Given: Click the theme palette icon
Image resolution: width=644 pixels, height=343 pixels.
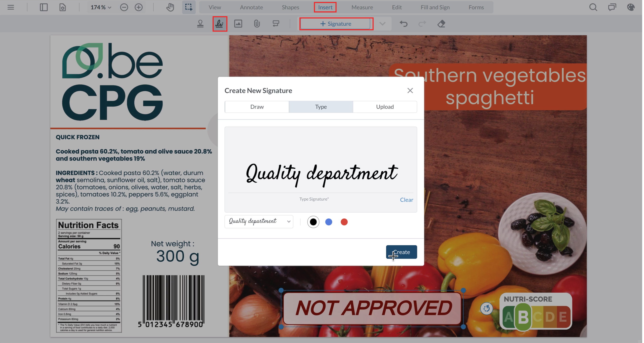Looking at the screenshot, I should pyautogui.click(x=631, y=7).
